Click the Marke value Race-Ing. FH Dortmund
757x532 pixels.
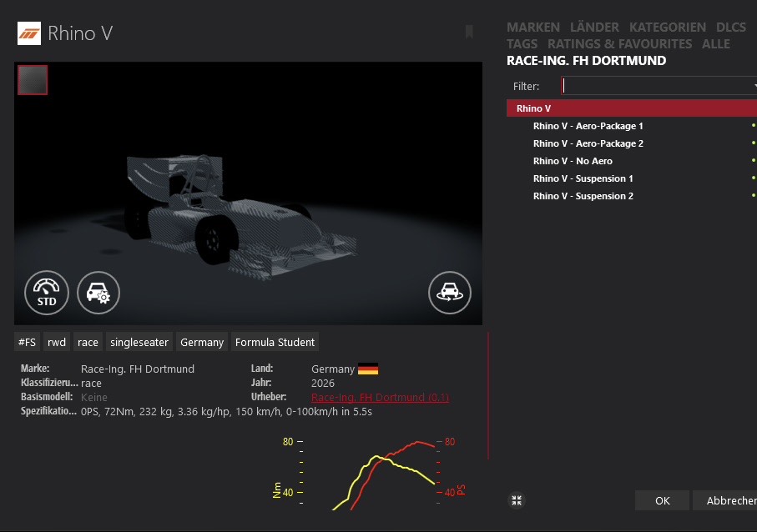[x=138, y=369]
